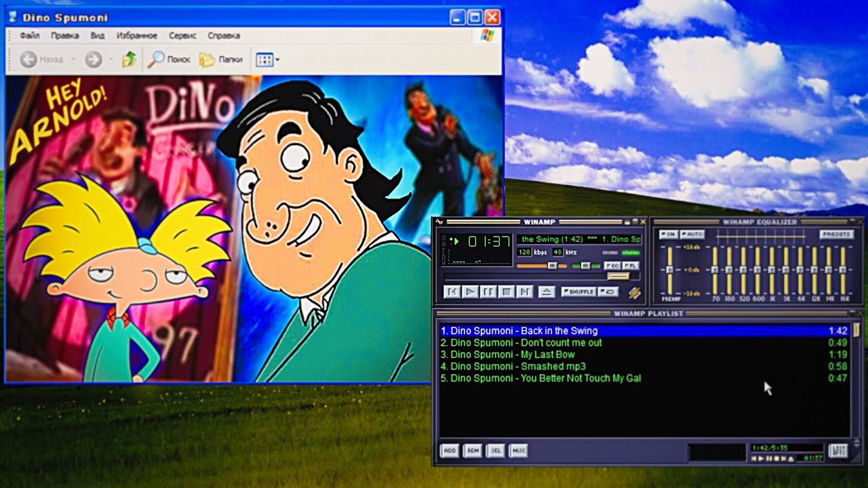Select track 'You Better Not Touch My Gal'
868x488 pixels.
(x=644, y=378)
